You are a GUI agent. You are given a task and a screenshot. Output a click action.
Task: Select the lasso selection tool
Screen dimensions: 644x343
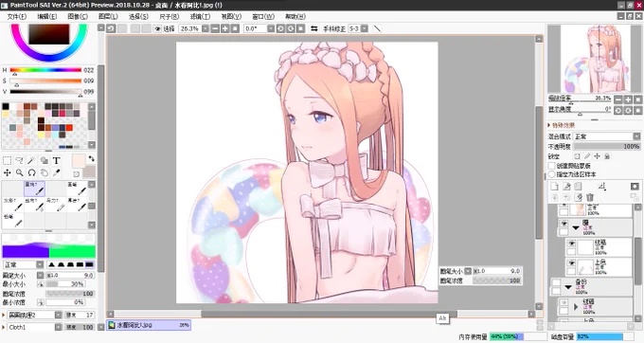pos(19,160)
